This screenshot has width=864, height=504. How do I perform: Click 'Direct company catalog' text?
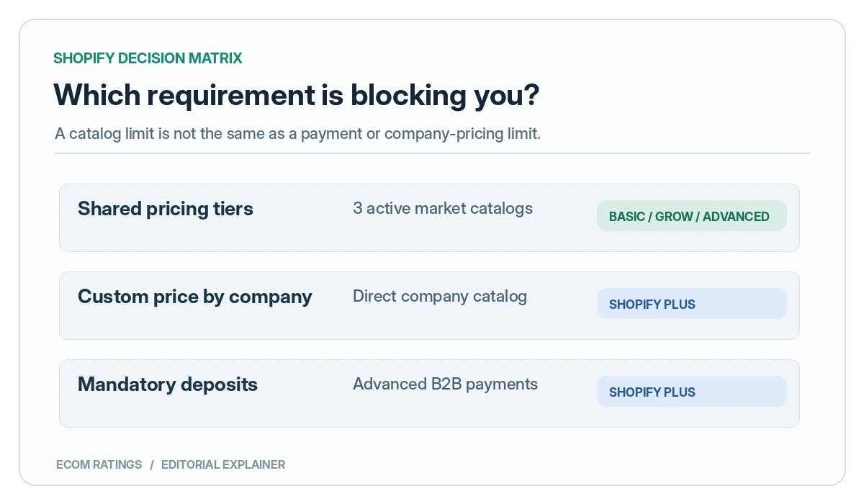click(x=440, y=297)
